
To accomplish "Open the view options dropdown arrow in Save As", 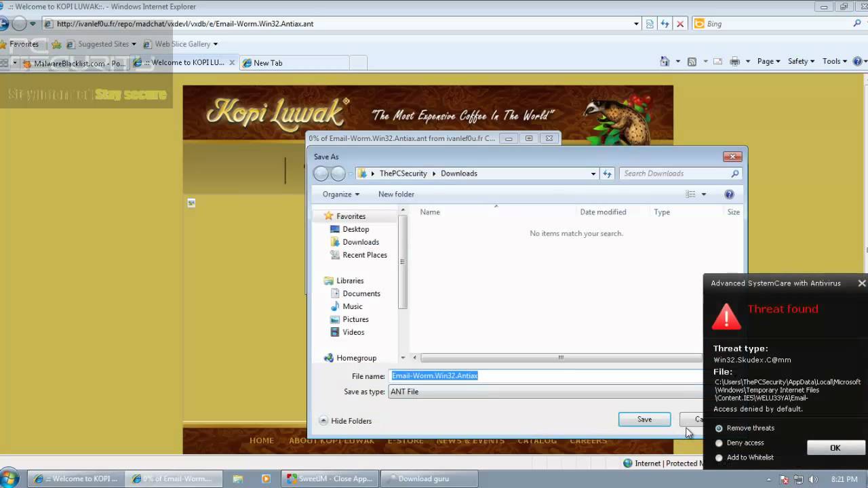I will [x=703, y=194].
